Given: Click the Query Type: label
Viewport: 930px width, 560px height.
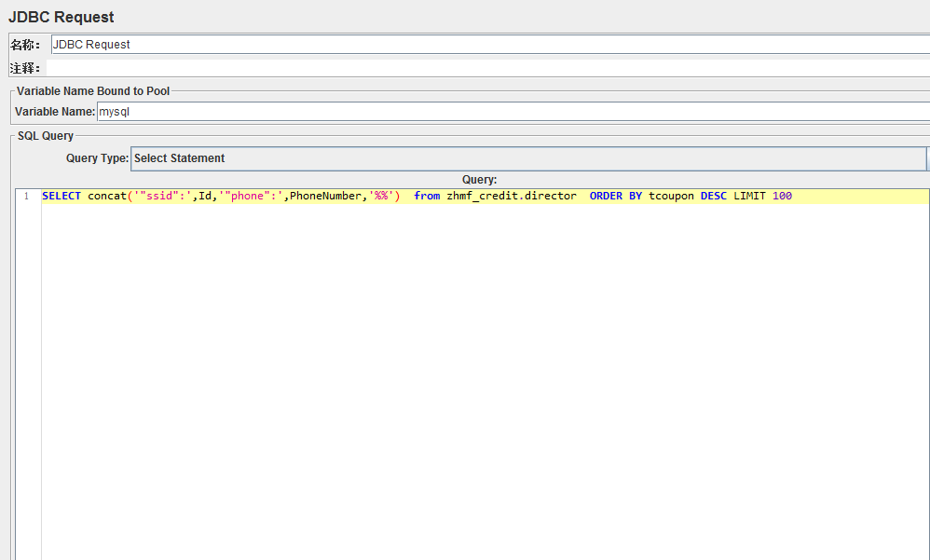Looking at the screenshot, I should 97,158.
